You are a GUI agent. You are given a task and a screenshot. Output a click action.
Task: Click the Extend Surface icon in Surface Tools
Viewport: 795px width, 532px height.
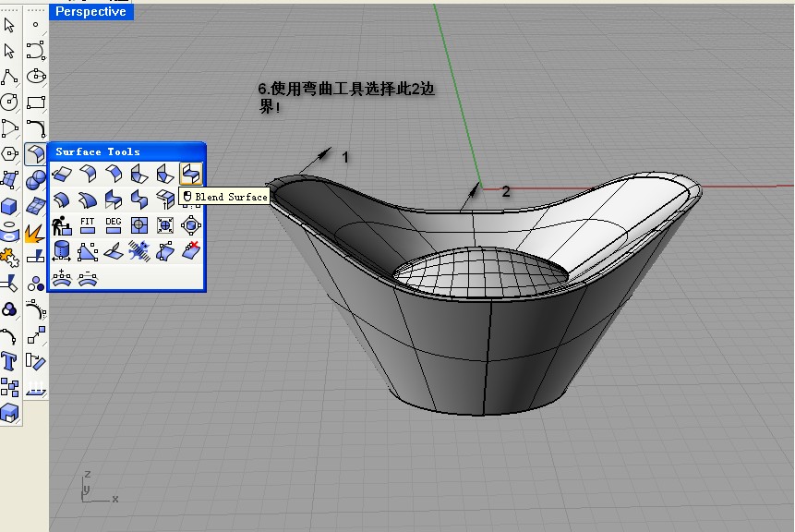pos(62,174)
